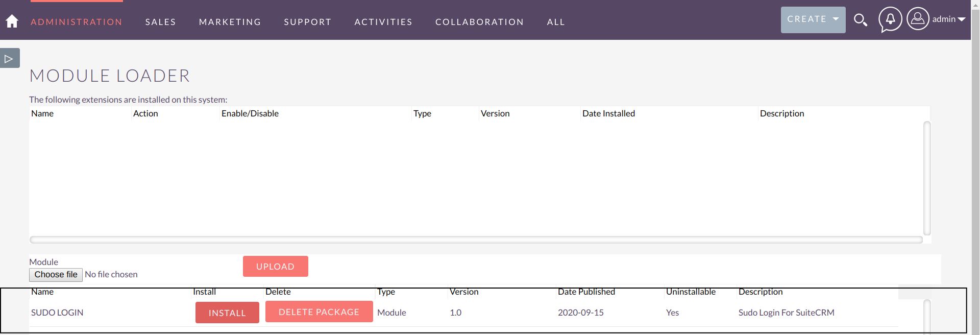Click the 'Date Published' column header
Viewport: 980px width, 335px height.
tap(586, 292)
